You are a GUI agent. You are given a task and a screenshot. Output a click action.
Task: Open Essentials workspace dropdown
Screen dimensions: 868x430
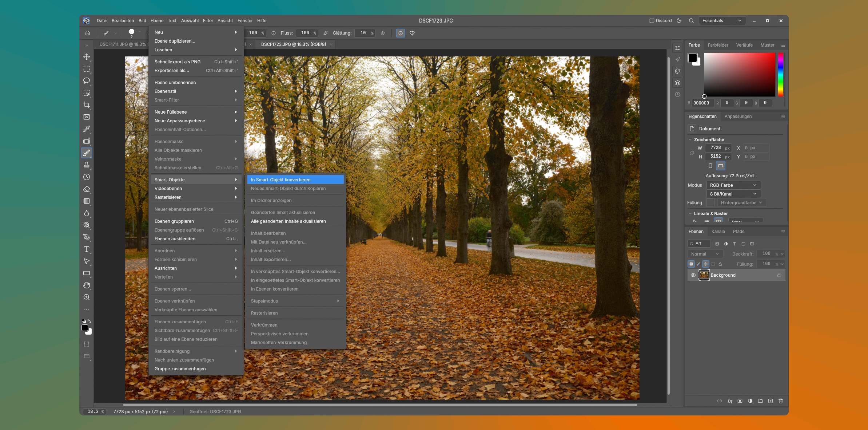[x=722, y=21]
